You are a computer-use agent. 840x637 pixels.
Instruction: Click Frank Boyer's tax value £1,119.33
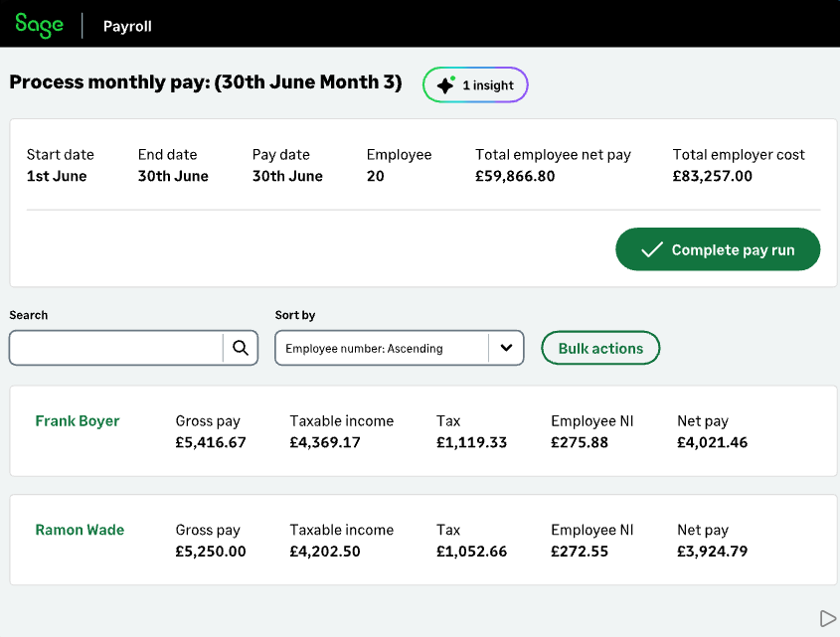tap(471, 442)
